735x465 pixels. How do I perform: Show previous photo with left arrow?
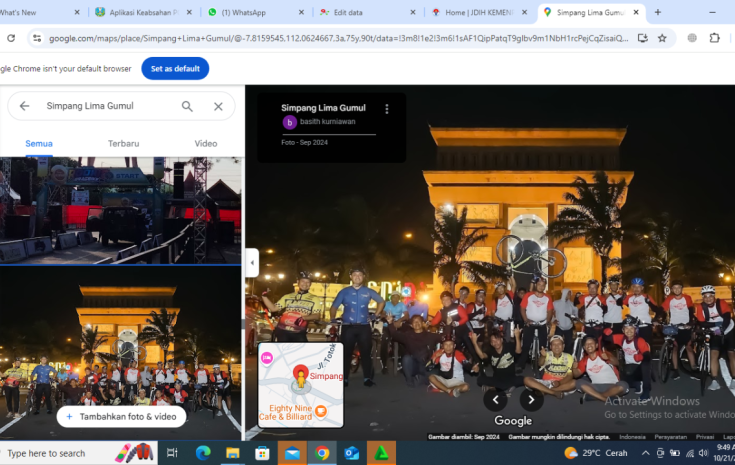pos(495,400)
